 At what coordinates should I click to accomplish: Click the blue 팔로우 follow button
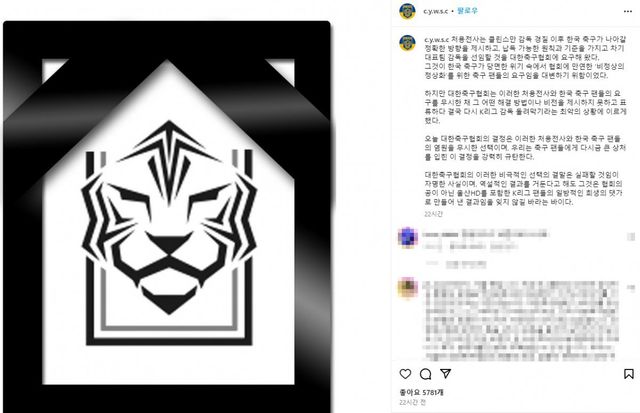coord(467,11)
